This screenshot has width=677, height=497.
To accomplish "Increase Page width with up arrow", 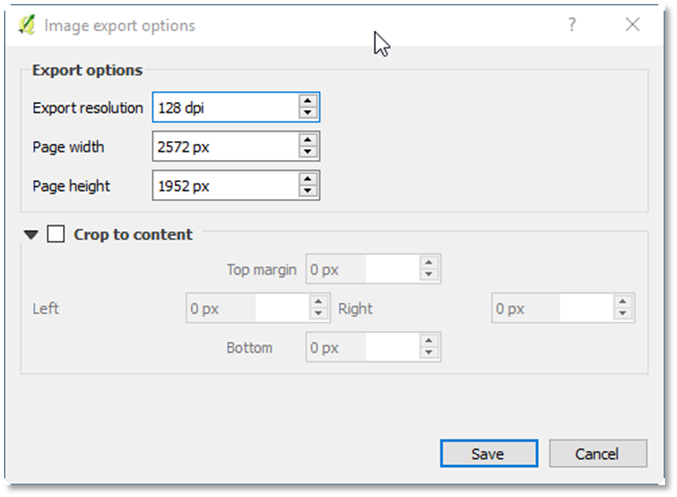I will 308,141.
